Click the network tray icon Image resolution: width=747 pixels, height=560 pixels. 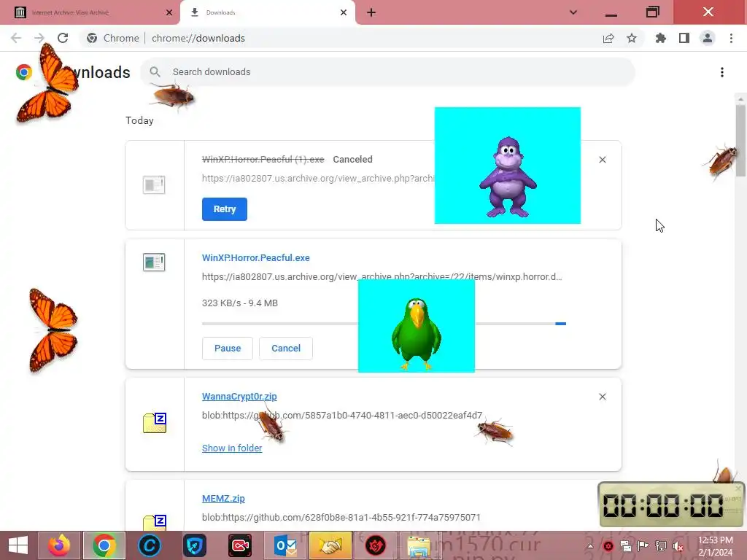click(661, 545)
